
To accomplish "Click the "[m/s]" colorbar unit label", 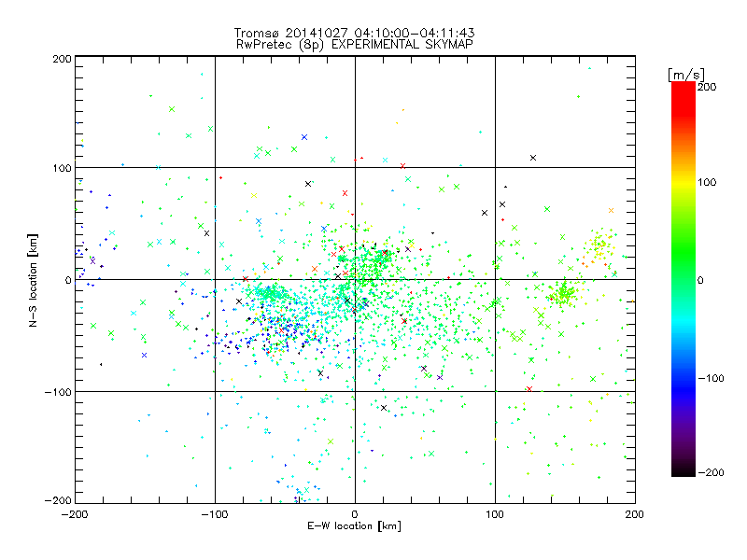I will click(686, 75).
